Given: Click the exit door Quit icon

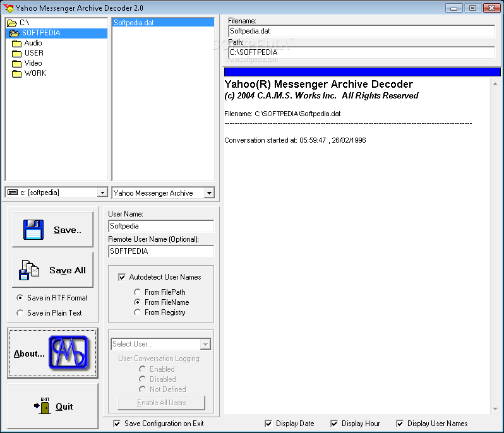Looking at the screenshot, I should 42,406.
